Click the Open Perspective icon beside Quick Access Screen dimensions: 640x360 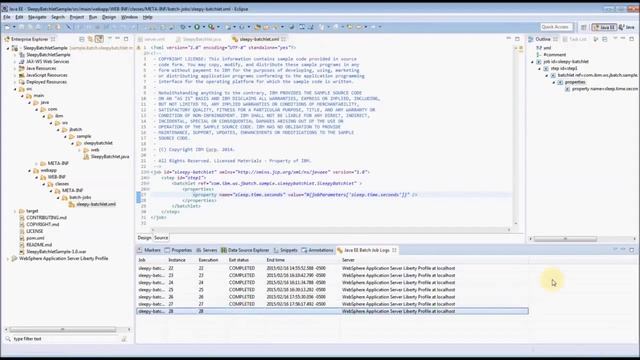pos(584,27)
